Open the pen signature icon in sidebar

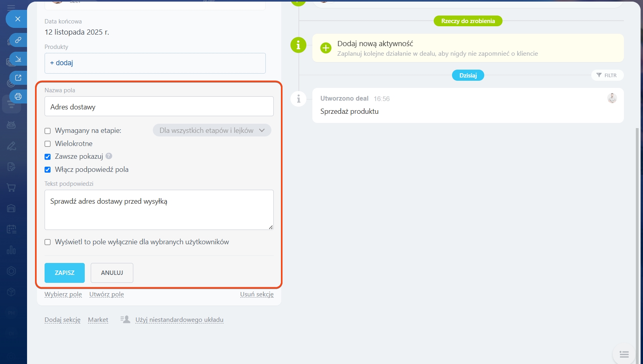11,146
